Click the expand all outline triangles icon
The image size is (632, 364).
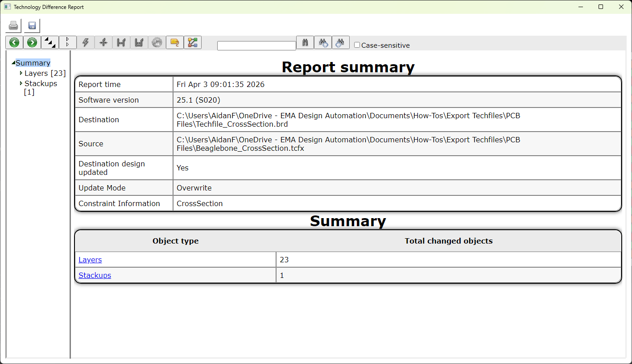tap(67, 42)
